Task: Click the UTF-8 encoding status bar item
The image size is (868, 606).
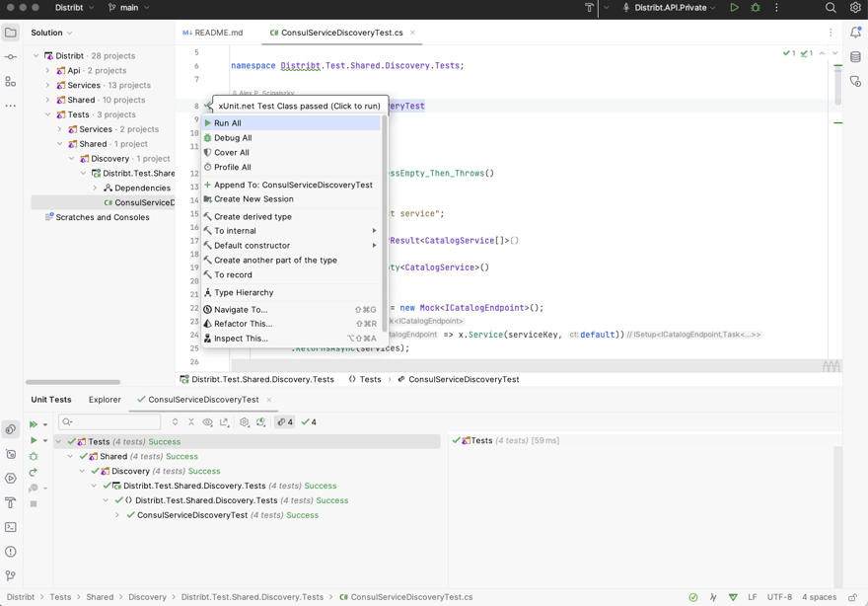Action: pos(779,597)
